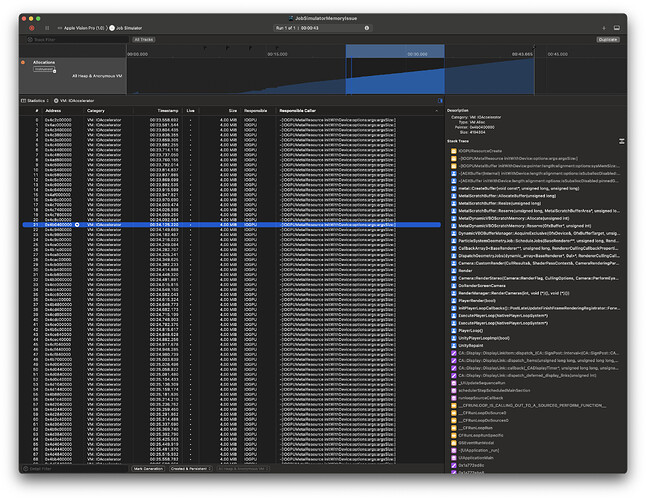Toggle the inspector panel view button

click(617, 28)
